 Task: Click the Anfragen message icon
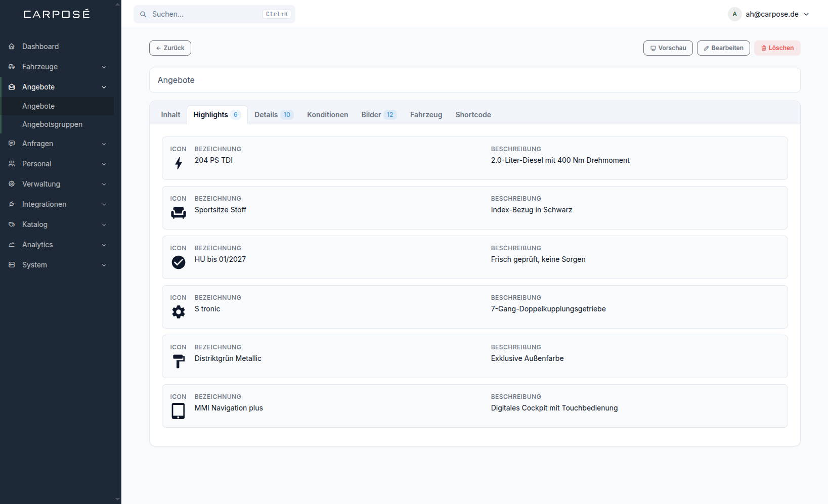(12, 144)
